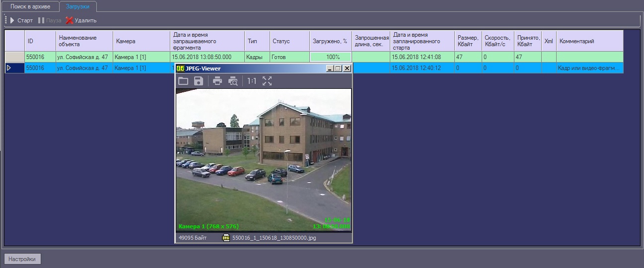Click the JPG file icon in status bar

pyautogui.click(x=226, y=238)
